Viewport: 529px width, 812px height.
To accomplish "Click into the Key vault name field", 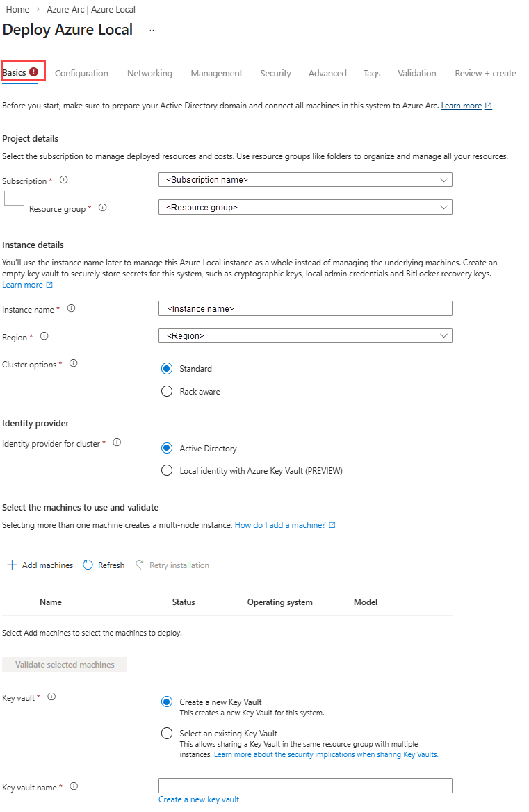I will 305,786.
